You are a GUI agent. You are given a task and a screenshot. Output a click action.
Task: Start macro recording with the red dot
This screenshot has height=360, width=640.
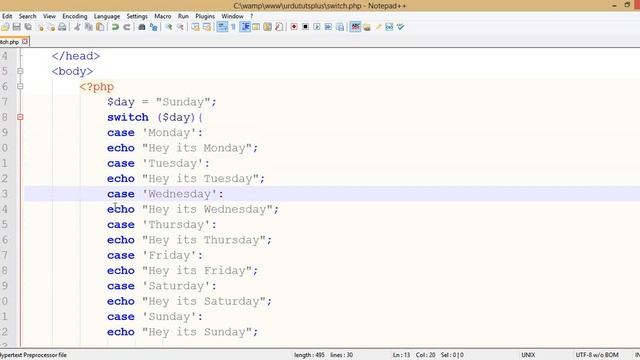click(294, 27)
